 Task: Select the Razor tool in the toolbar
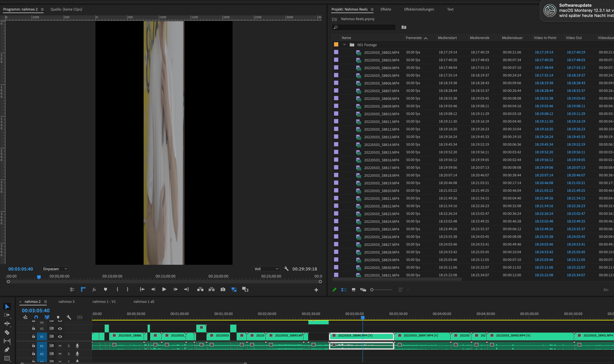point(7,332)
